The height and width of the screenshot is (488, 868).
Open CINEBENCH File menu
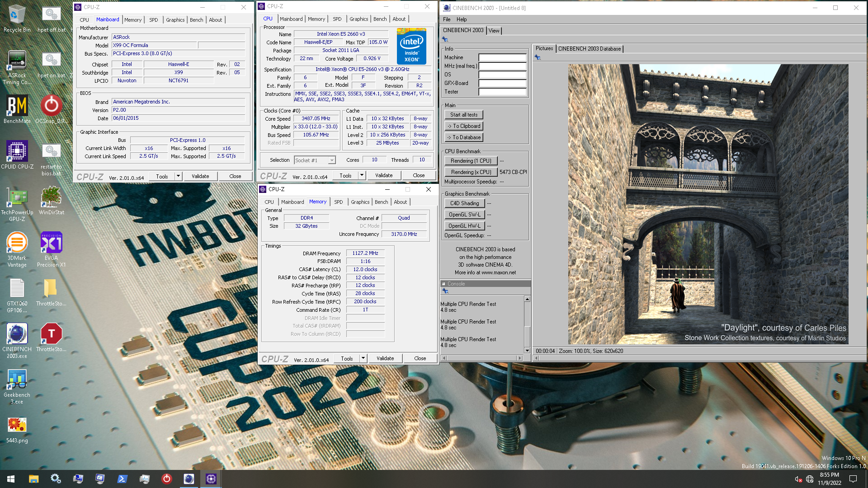447,19
